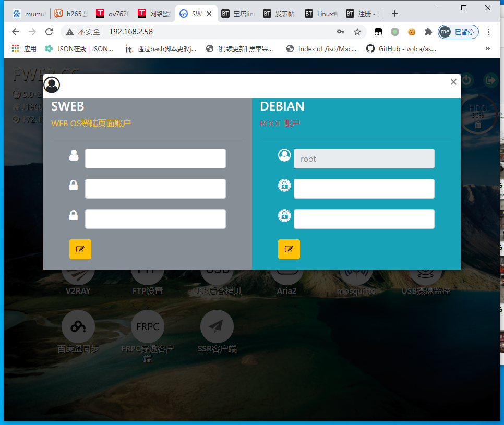Click the SWEB user silhouette icon
This screenshot has height=425, width=504.
74,155
